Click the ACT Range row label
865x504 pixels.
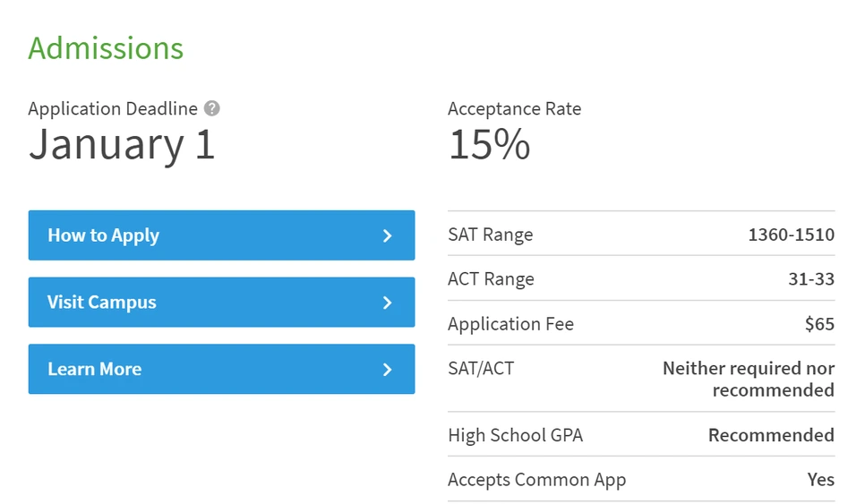coord(491,279)
